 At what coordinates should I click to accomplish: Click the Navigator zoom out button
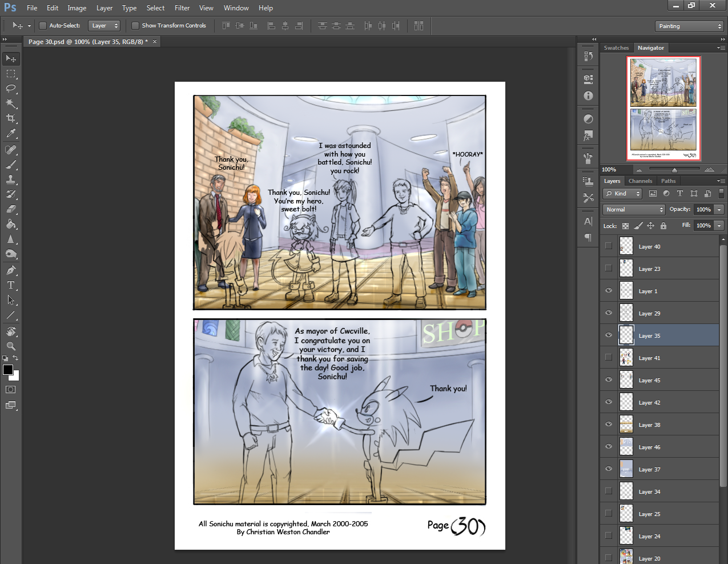pos(639,170)
